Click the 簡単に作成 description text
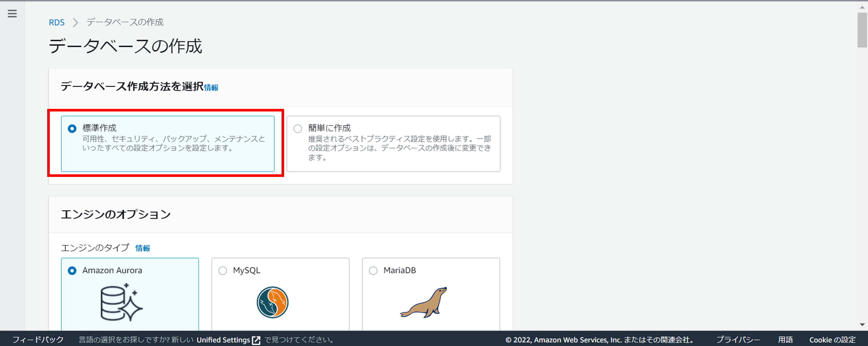 [x=400, y=148]
